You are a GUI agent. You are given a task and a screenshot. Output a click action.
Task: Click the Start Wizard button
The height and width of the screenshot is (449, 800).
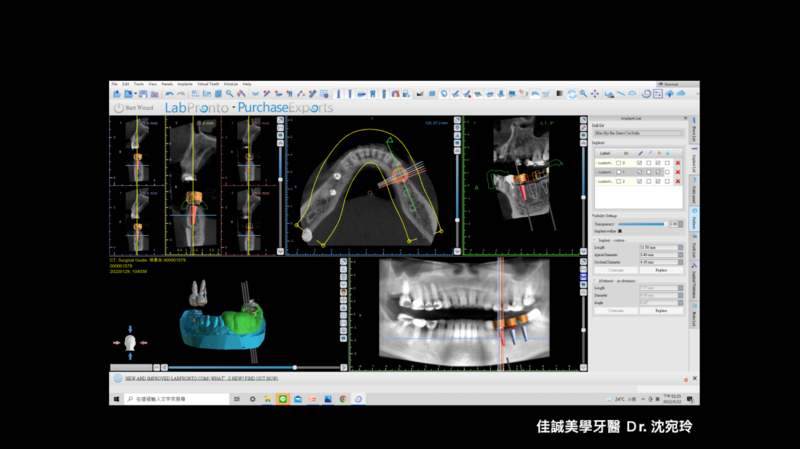tap(133, 107)
